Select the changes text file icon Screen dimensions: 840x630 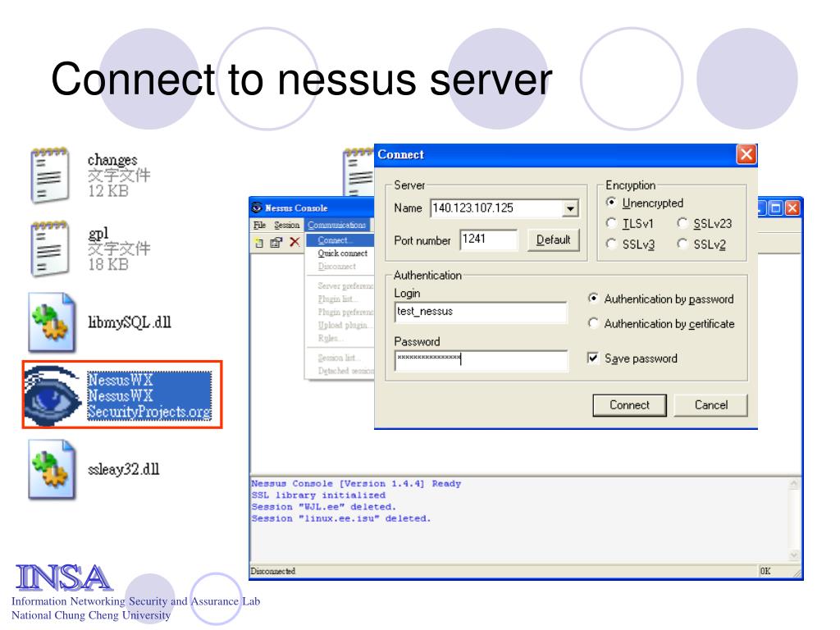tap(50, 176)
